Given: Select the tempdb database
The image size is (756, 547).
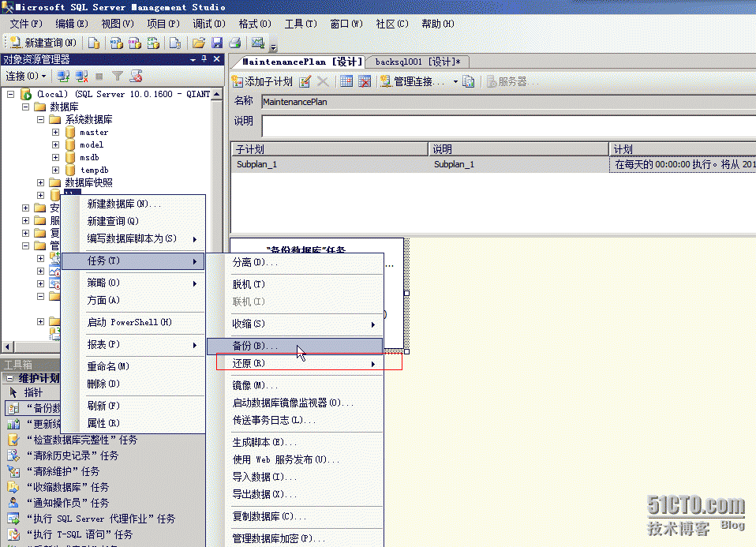Looking at the screenshot, I should pyautogui.click(x=95, y=170).
